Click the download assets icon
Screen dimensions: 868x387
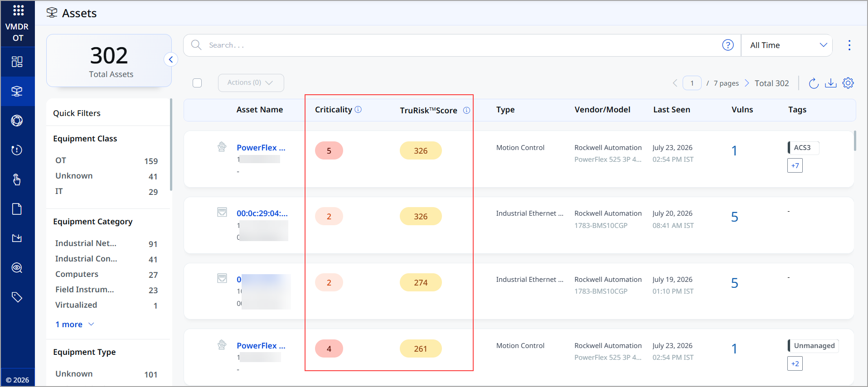(x=831, y=83)
